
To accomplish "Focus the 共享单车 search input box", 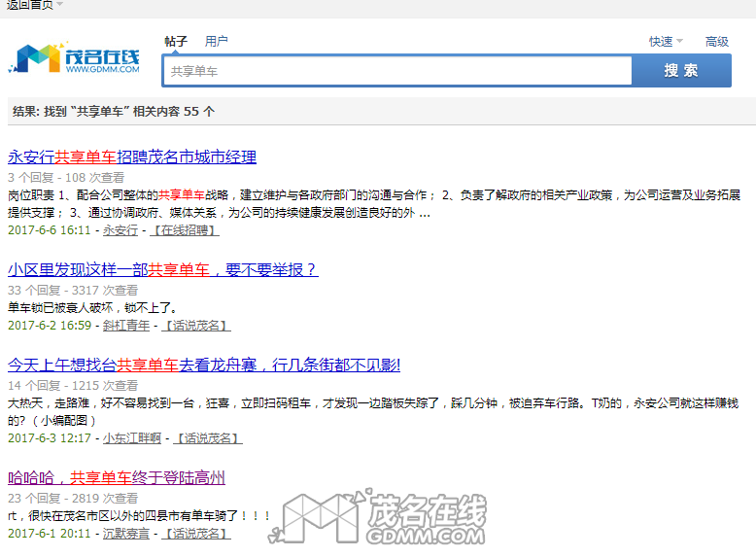I will click(x=397, y=71).
